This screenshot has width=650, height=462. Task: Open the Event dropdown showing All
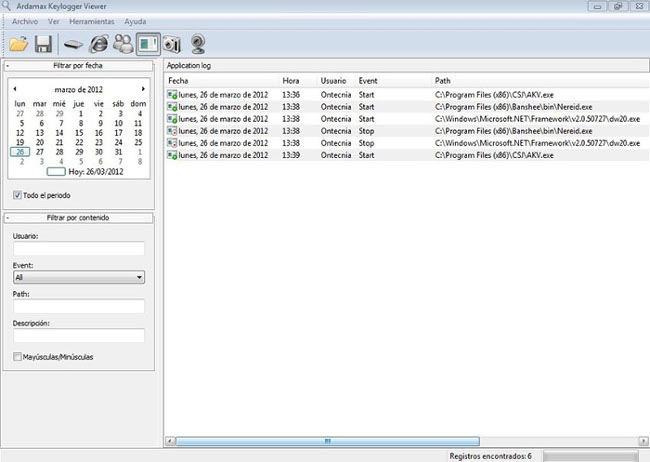[x=79, y=277]
